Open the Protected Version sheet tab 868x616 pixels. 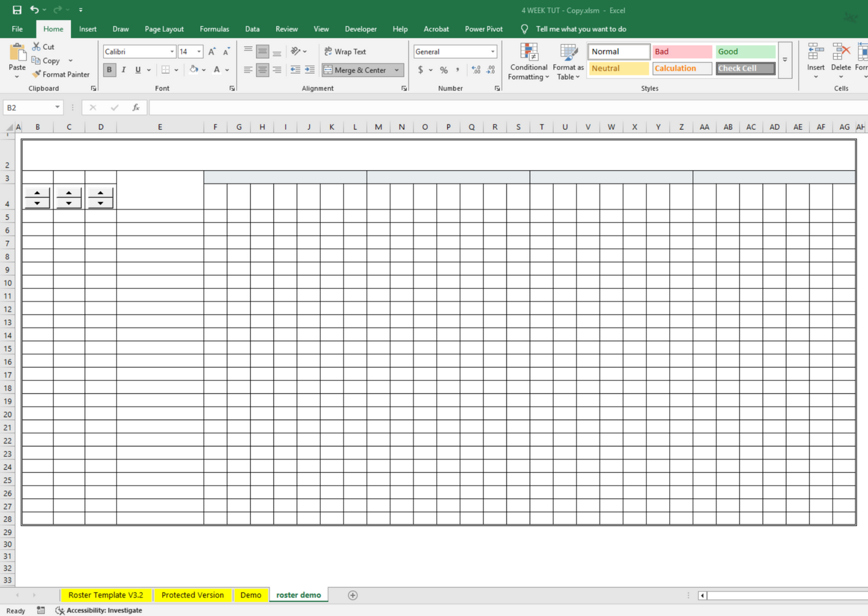[x=192, y=595]
